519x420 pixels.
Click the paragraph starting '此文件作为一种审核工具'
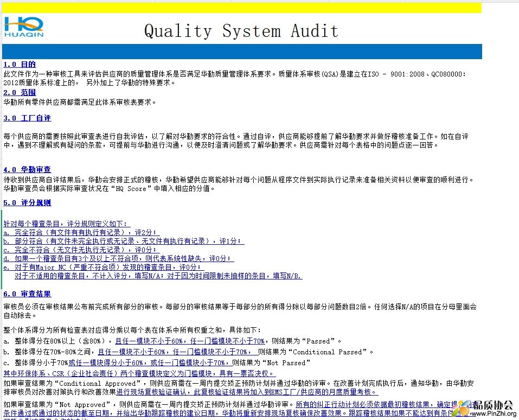click(x=235, y=78)
